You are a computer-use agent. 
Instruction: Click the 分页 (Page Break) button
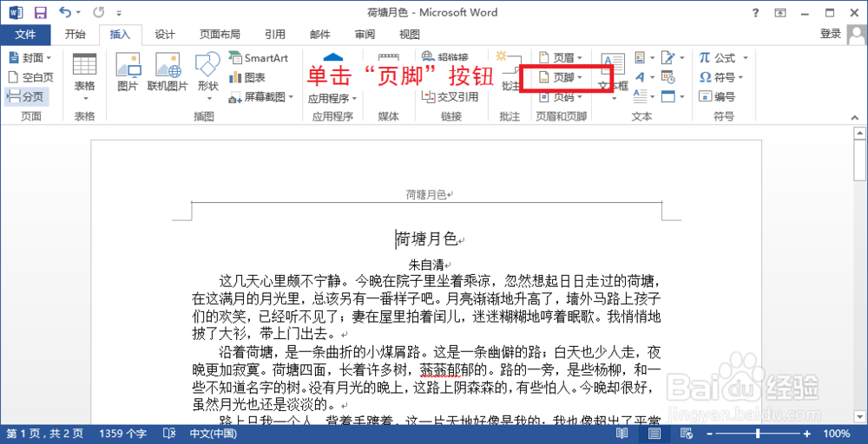[x=27, y=97]
